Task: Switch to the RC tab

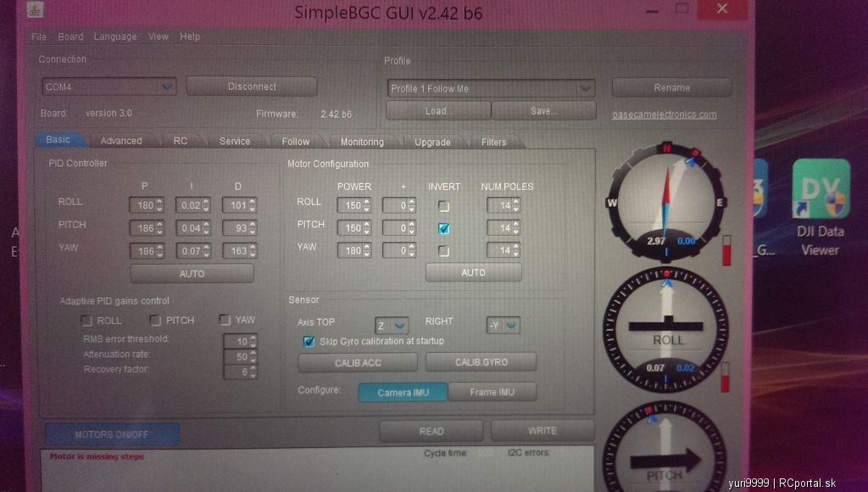Action: coord(181,141)
